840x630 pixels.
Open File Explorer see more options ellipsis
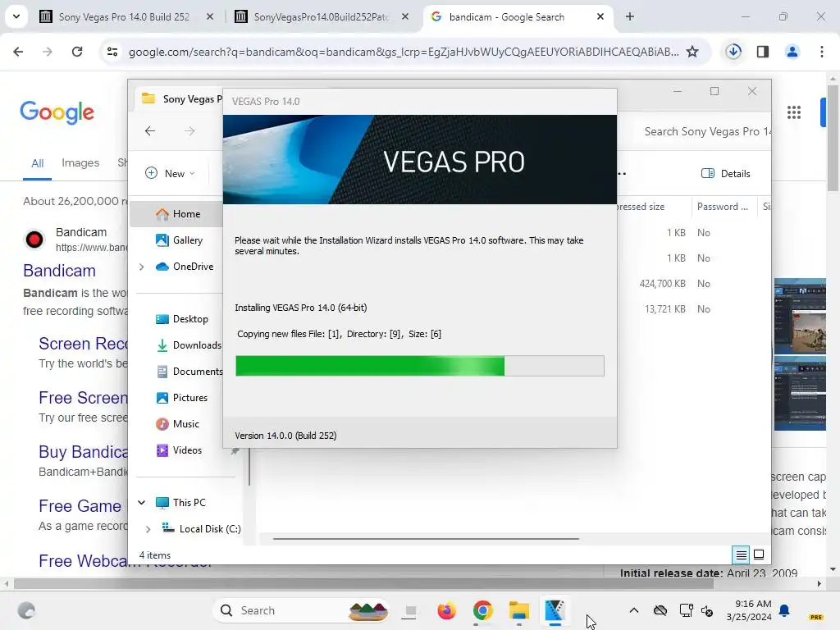[x=622, y=174]
